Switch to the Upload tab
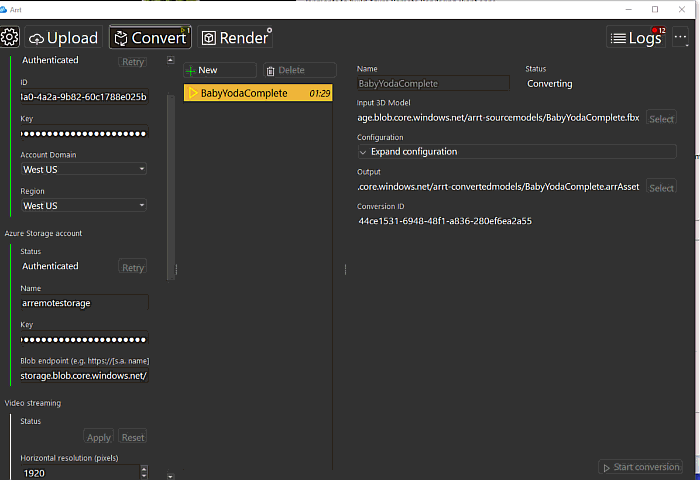This screenshot has width=700, height=480. 64,38
